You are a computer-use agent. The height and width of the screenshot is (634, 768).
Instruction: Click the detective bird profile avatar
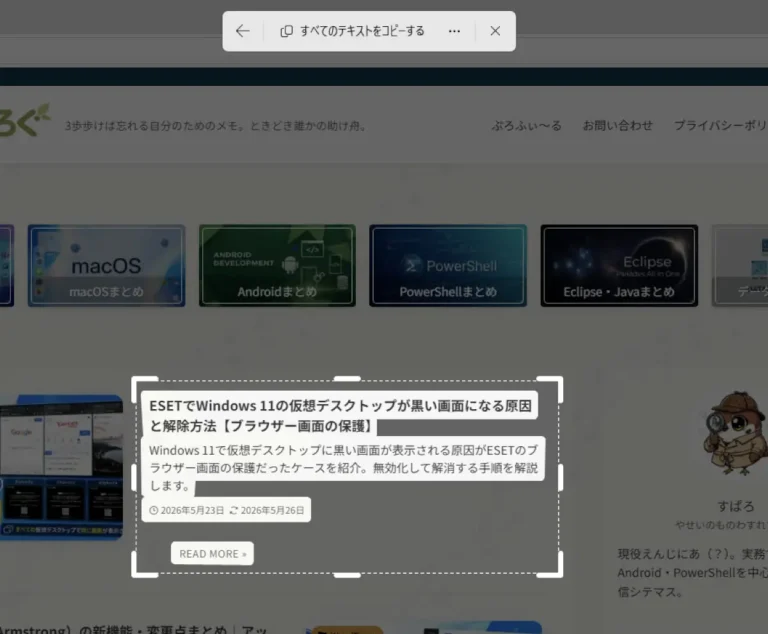[x=736, y=434]
